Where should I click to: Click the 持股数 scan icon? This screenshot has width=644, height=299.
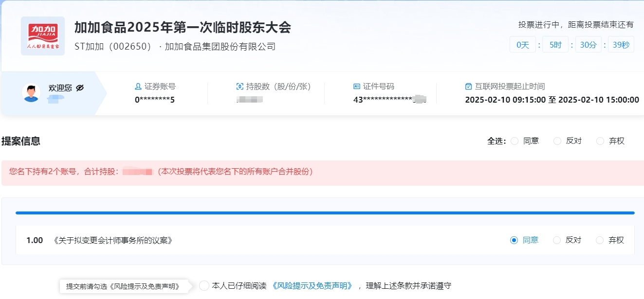[x=240, y=87]
